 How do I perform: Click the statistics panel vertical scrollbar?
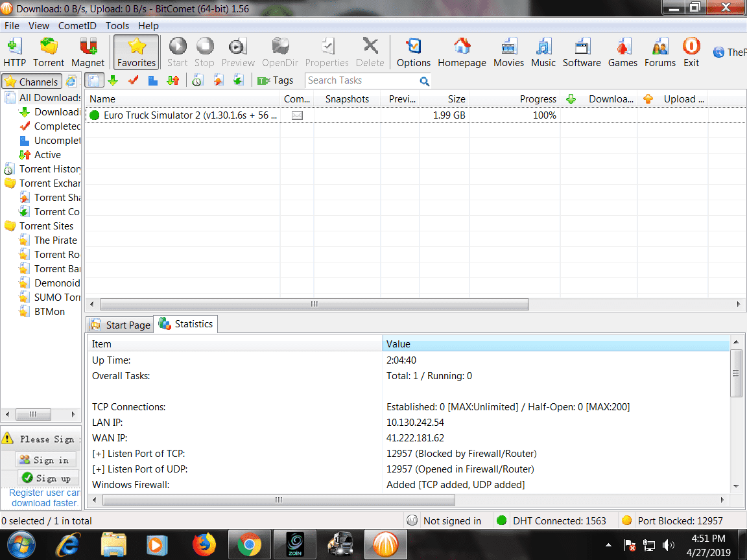[736, 374]
